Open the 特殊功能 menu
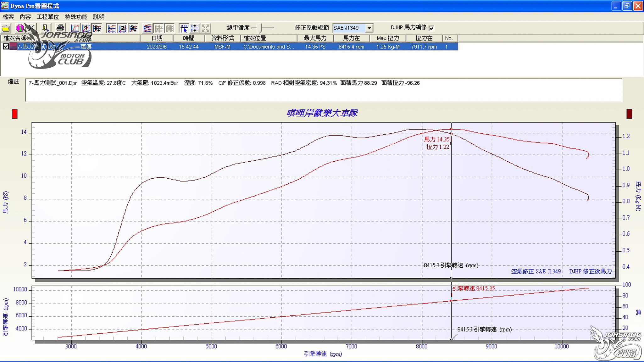This screenshot has width=644, height=362. tap(76, 17)
